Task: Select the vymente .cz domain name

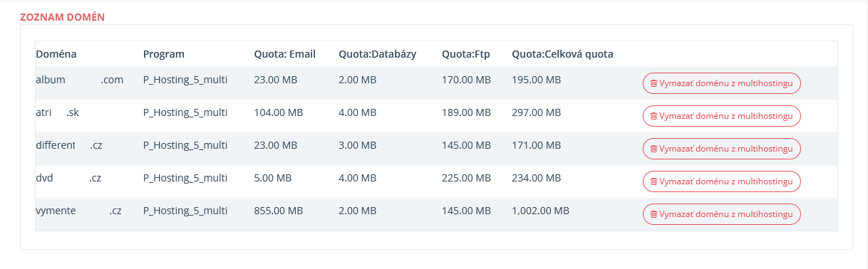Action: click(79, 211)
